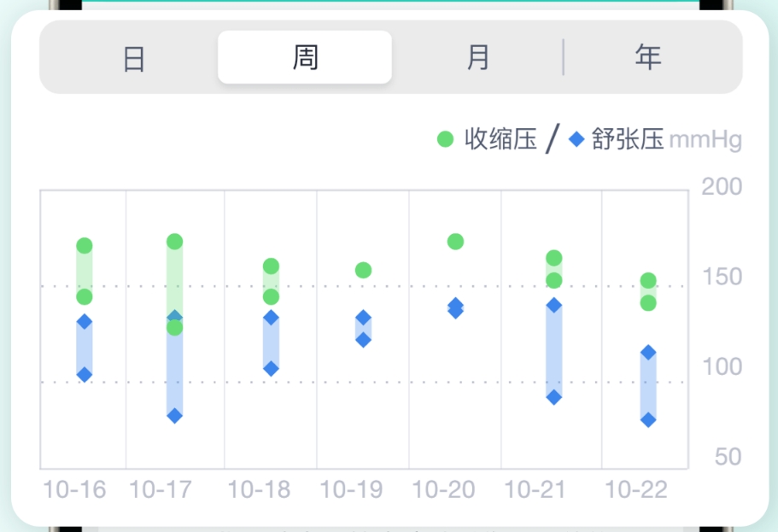The height and width of the screenshot is (532, 778).
Task: Click the 10-22 date label
Action: (x=636, y=490)
